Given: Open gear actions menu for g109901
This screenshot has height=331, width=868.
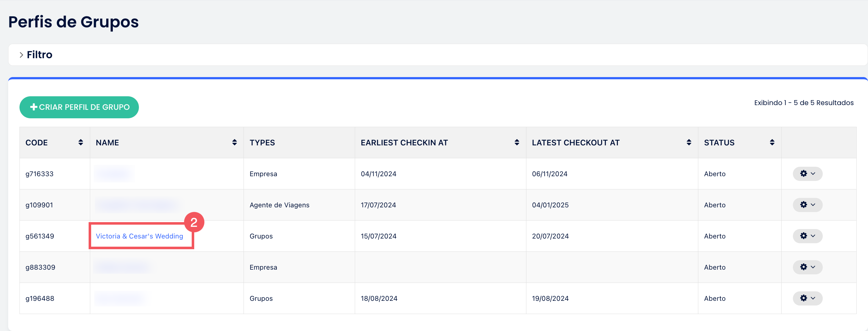Looking at the screenshot, I should (807, 205).
